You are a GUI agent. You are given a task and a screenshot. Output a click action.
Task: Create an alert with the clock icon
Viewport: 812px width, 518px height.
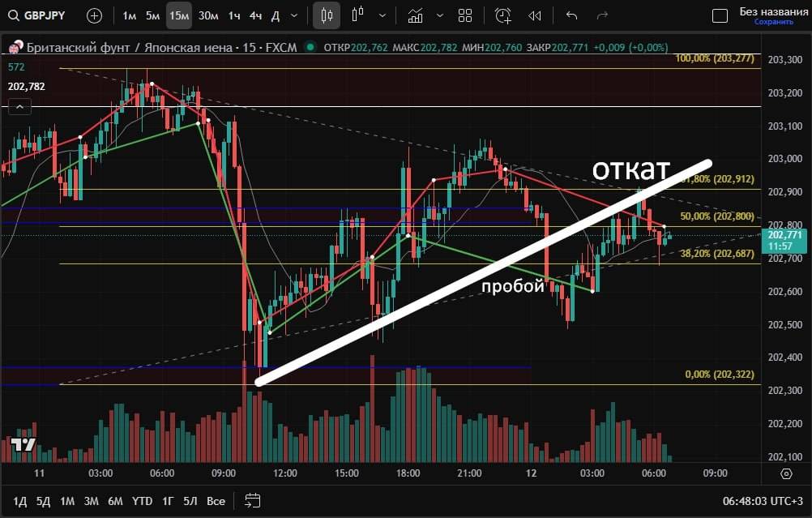(x=503, y=15)
